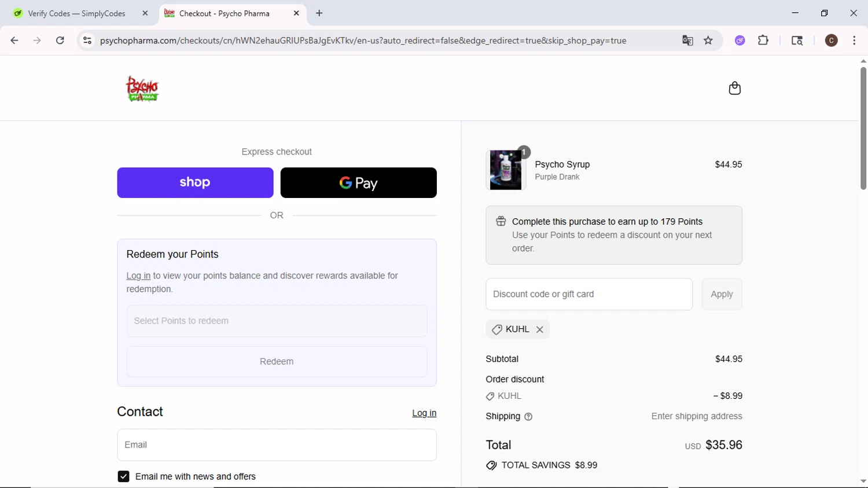Close the Verify Codes SimplyCodes tab
The height and width of the screenshot is (488, 868).
click(x=145, y=13)
